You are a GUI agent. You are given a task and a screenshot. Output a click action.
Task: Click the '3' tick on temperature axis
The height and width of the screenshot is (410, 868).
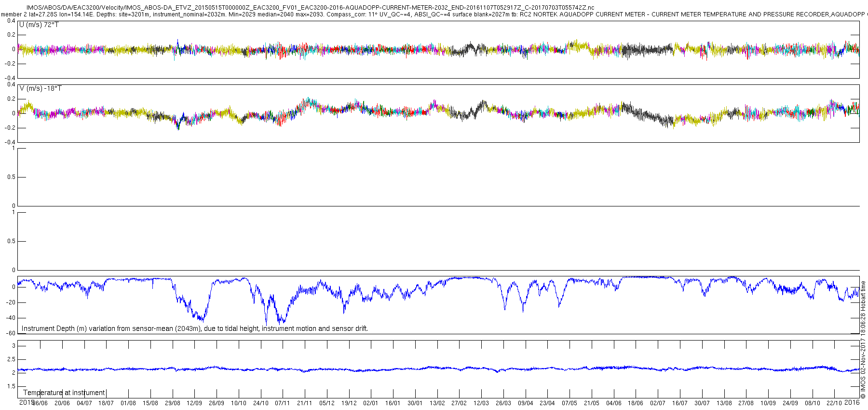click(x=14, y=346)
